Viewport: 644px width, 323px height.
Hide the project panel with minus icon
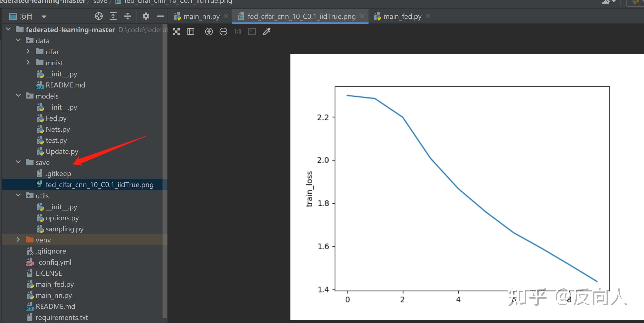pos(160,16)
